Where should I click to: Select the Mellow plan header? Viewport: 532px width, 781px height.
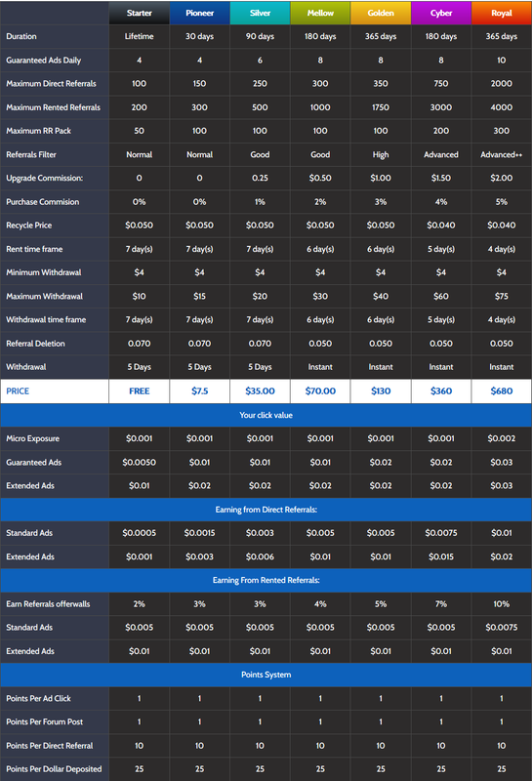tap(320, 13)
